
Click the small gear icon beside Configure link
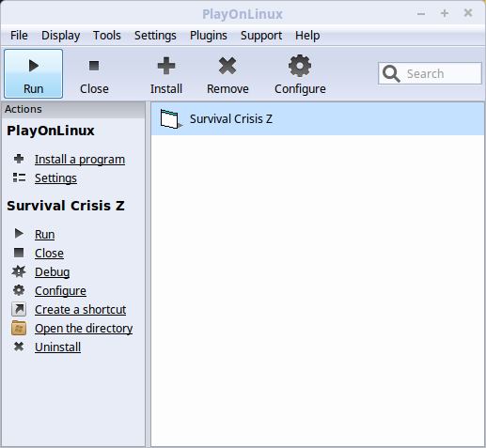[x=19, y=290]
